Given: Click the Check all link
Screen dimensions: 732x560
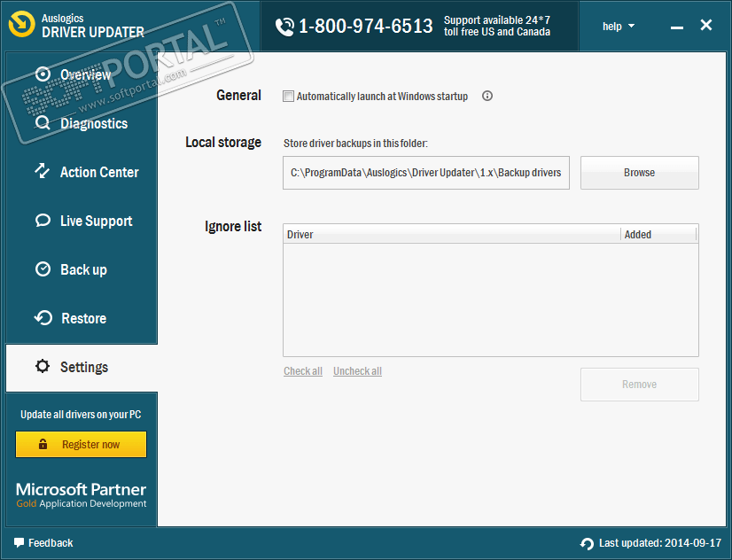Looking at the screenshot, I should coord(303,371).
